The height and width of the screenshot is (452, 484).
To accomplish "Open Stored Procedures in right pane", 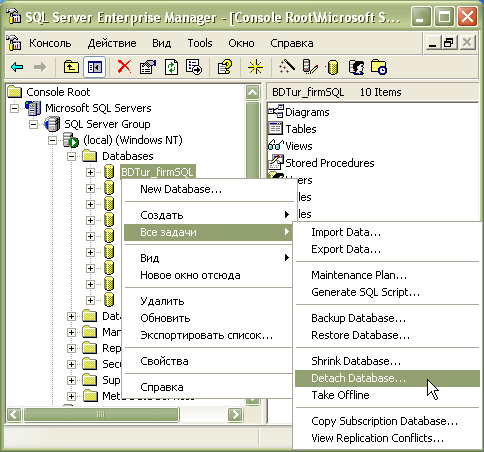I will point(321,163).
